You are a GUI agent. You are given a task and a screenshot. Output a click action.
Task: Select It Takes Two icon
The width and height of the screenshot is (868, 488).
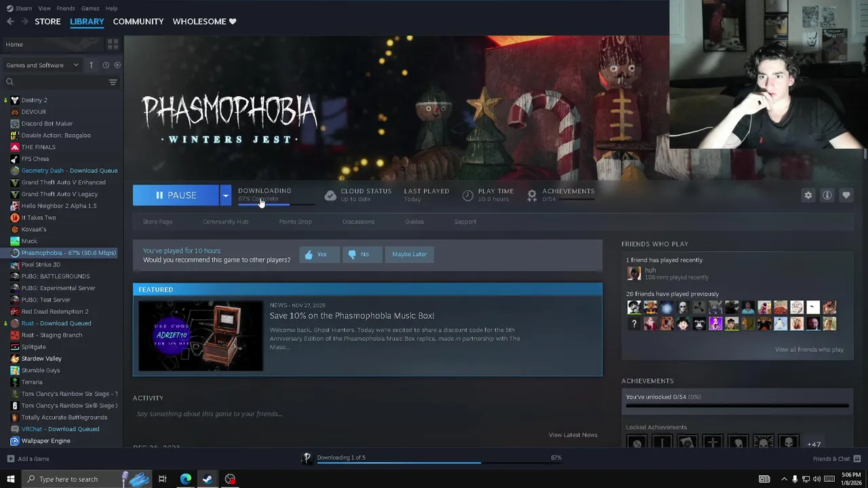click(x=15, y=218)
